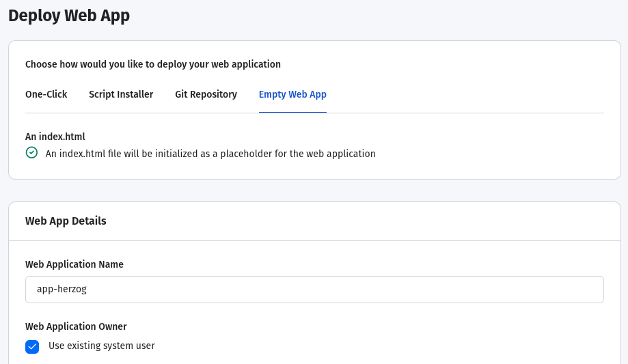Viewport: 628px width, 364px height.
Task: Click the 'Use existing system user' label text
Action: (x=102, y=346)
